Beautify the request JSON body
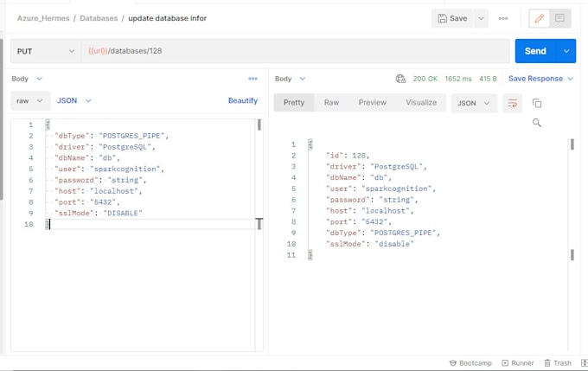 coord(243,100)
